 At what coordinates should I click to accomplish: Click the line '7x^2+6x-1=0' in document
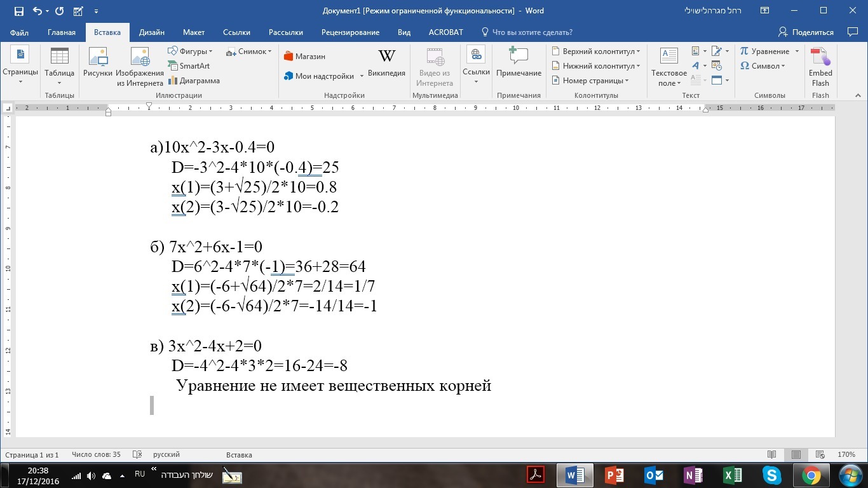[x=215, y=247]
